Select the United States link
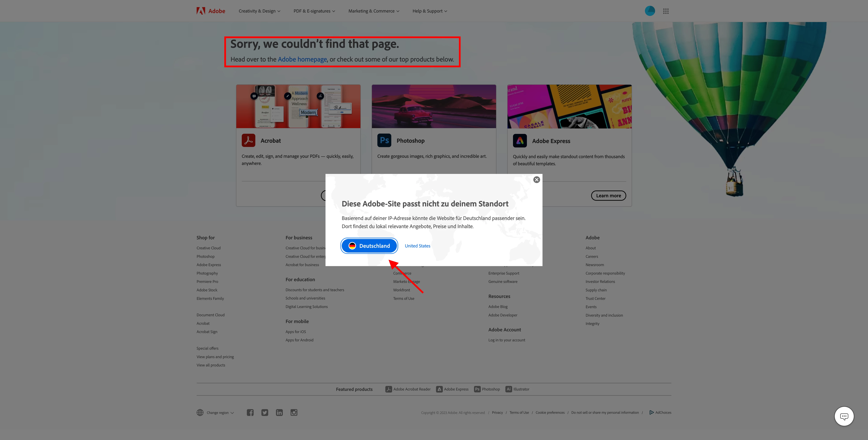Image resolution: width=868 pixels, height=440 pixels. 418,246
